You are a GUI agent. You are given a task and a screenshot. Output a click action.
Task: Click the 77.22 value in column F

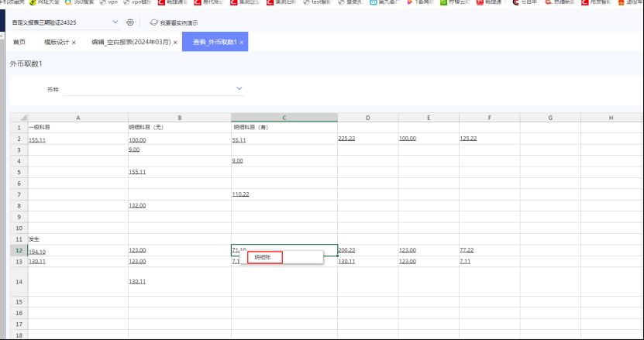point(466,250)
